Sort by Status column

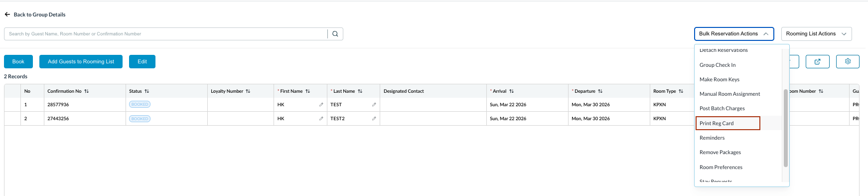pos(146,91)
